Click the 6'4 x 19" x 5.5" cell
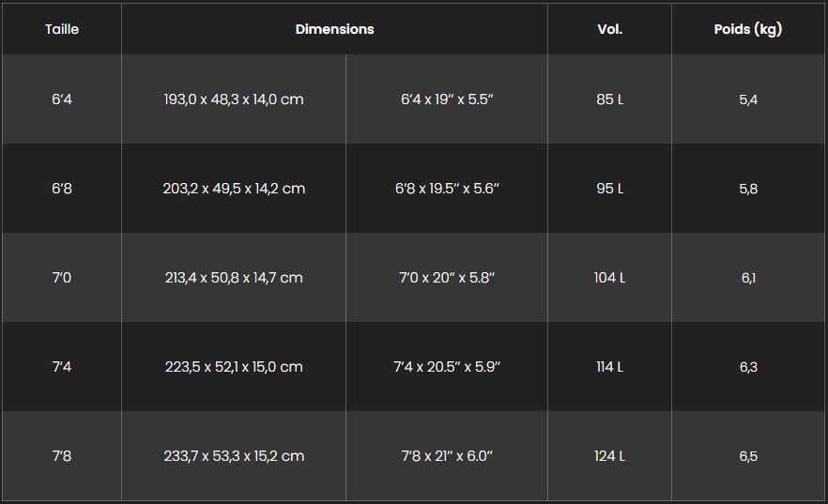828x504 pixels. 447,99
